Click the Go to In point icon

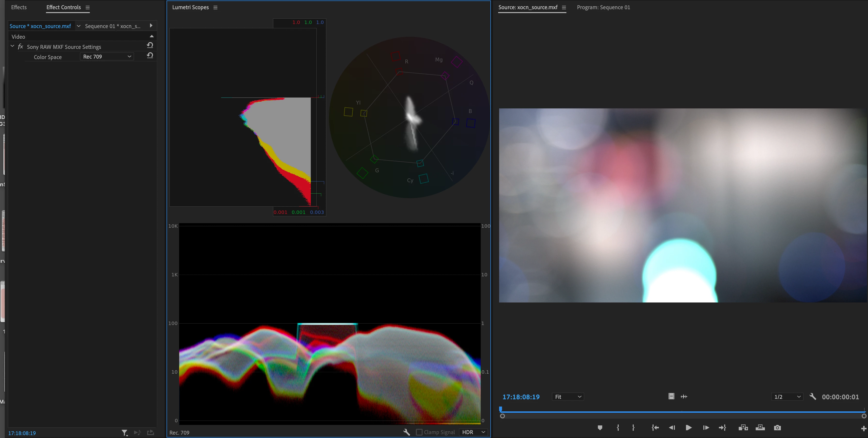[655, 428]
